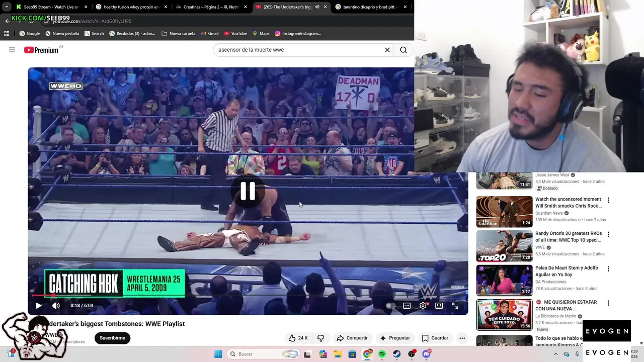Viewport: 644px width, 362px height.
Task: Open Steam from taskbar
Action: (396, 354)
